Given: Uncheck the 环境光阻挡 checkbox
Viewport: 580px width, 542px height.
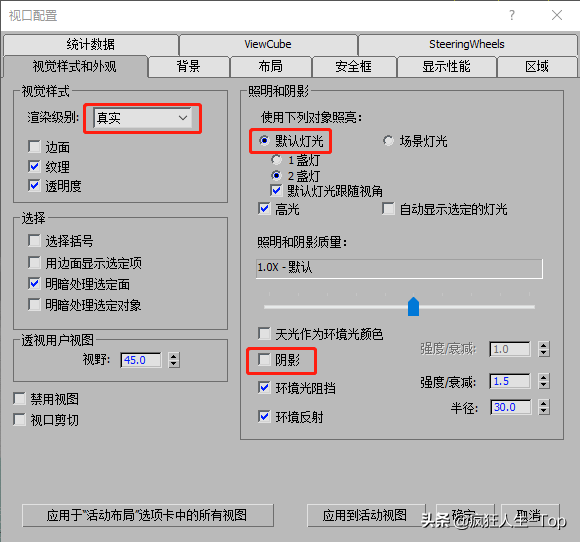Looking at the screenshot, I should click(264, 388).
